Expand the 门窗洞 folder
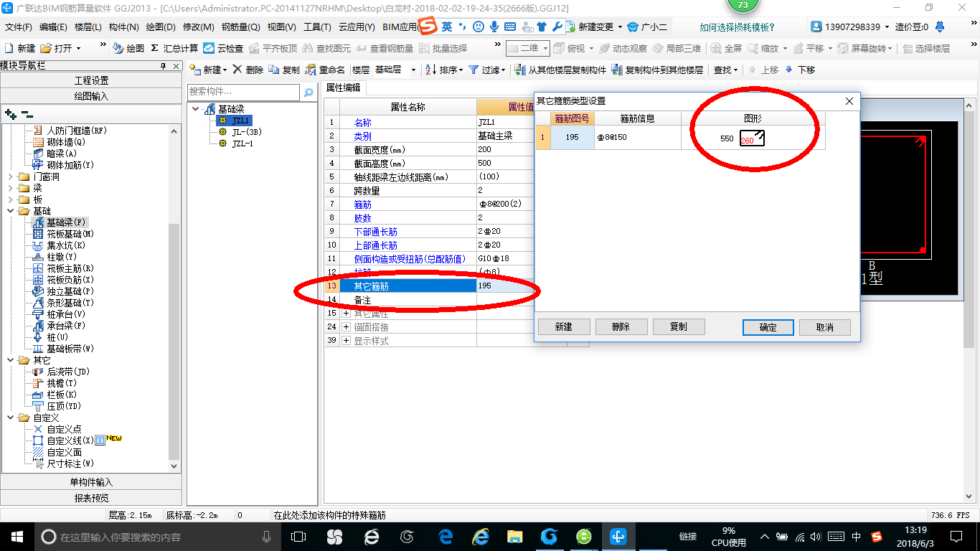The width and height of the screenshot is (980, 551). (10, 176)
